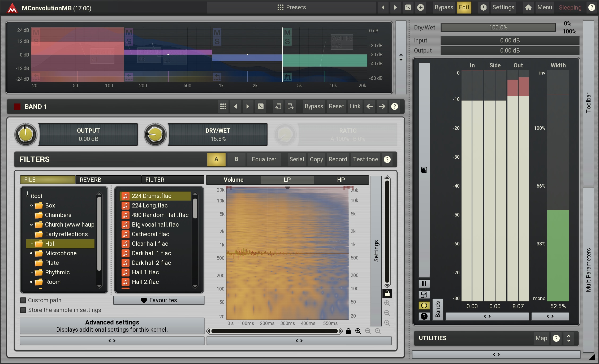The height and width of the screenshot is (364, 599).
Task: Open Band 1 presets grid icon
Action: [x=223, y=106]
